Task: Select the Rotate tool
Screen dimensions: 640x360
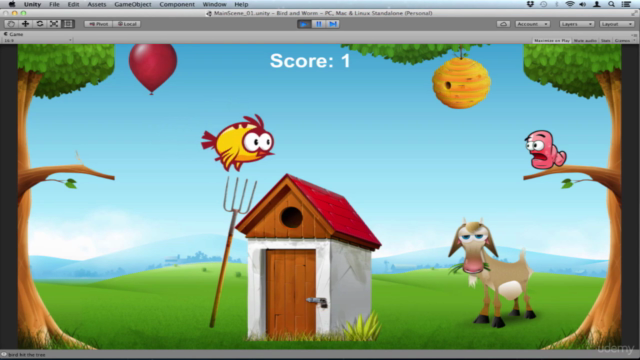Action: point(40,24)
